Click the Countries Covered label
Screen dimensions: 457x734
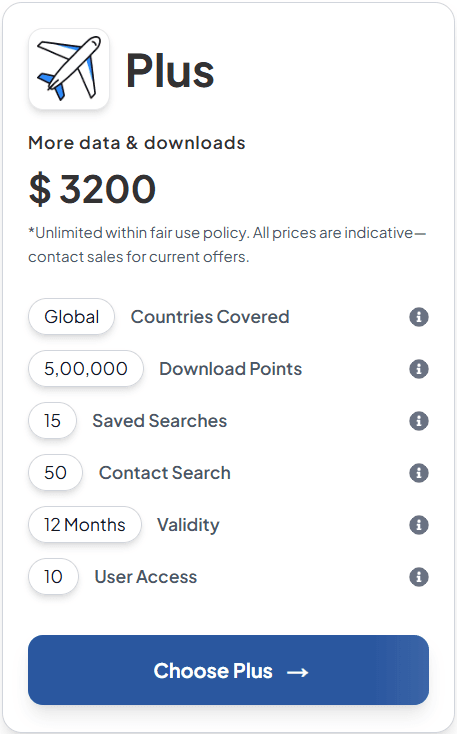(210, 317)
